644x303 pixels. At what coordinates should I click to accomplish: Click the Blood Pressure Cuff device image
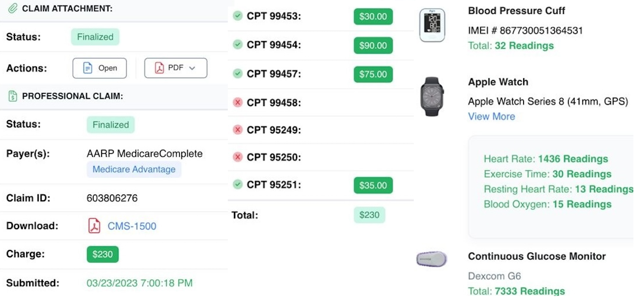click(x=432, y=25)
